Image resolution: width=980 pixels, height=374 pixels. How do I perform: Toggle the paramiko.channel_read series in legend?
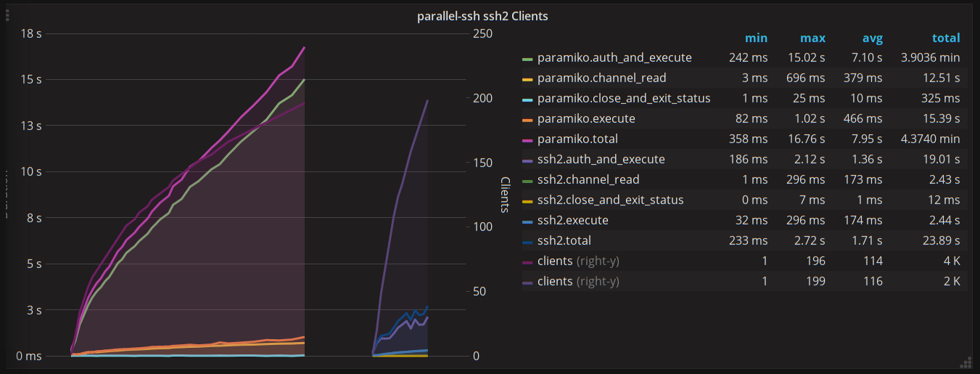pos(601,78)
